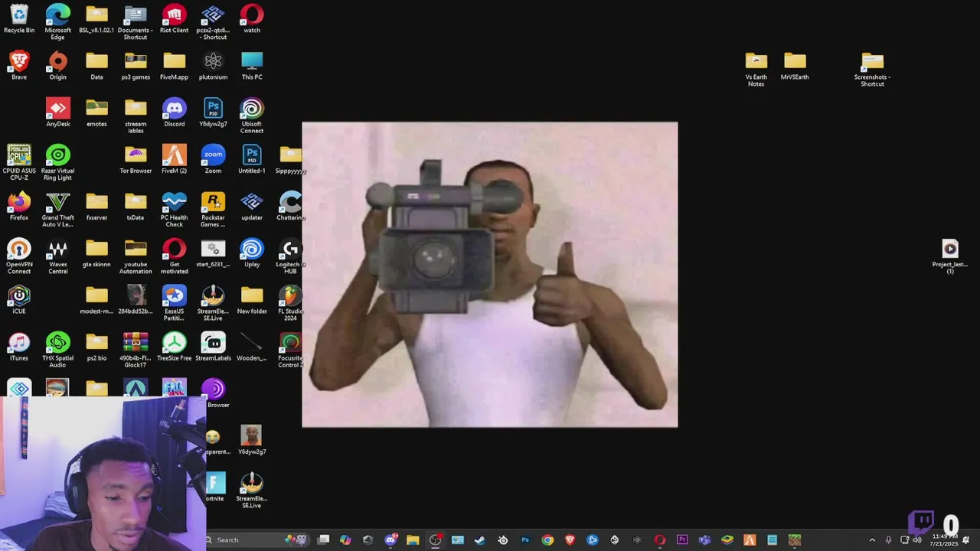Launch Firefox from the desktop

pos(19,205)
